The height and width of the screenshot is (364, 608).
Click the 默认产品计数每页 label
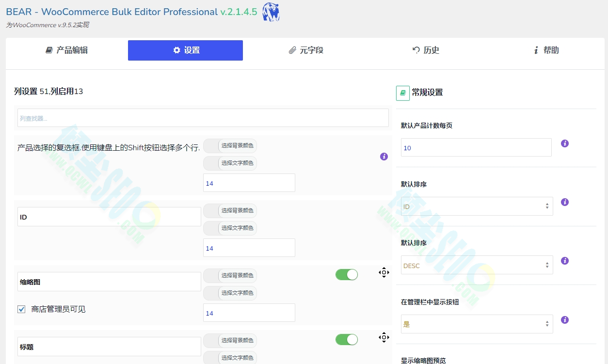(427, 126)
